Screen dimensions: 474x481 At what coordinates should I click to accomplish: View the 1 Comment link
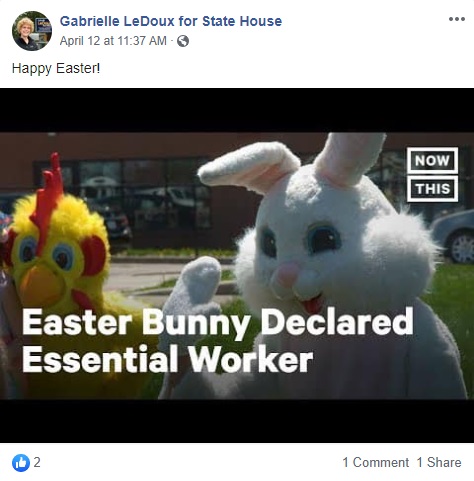pyautogui.click(x=376, y=463)
